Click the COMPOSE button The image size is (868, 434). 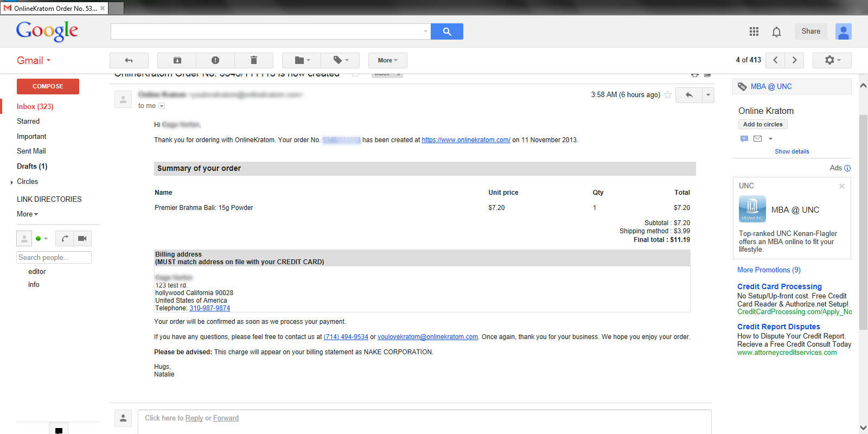point(48,86)
